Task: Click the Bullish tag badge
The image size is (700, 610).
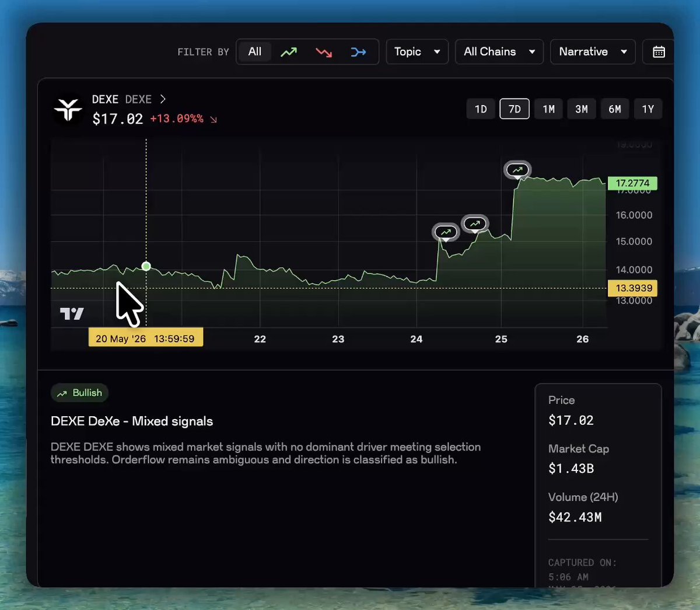Action: tap(79, 393)
